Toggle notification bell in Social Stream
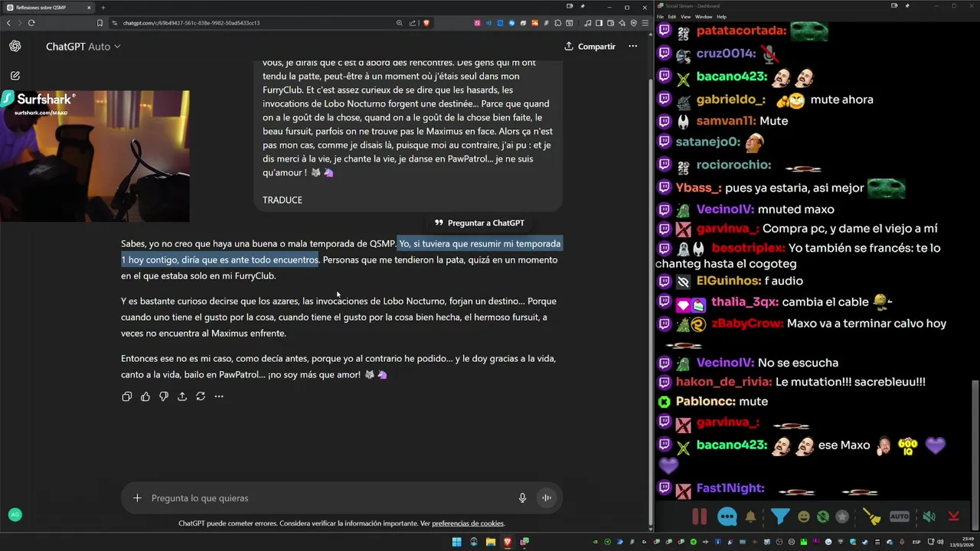The height and width of the screenshot is (551, 980). coord(751,517)
